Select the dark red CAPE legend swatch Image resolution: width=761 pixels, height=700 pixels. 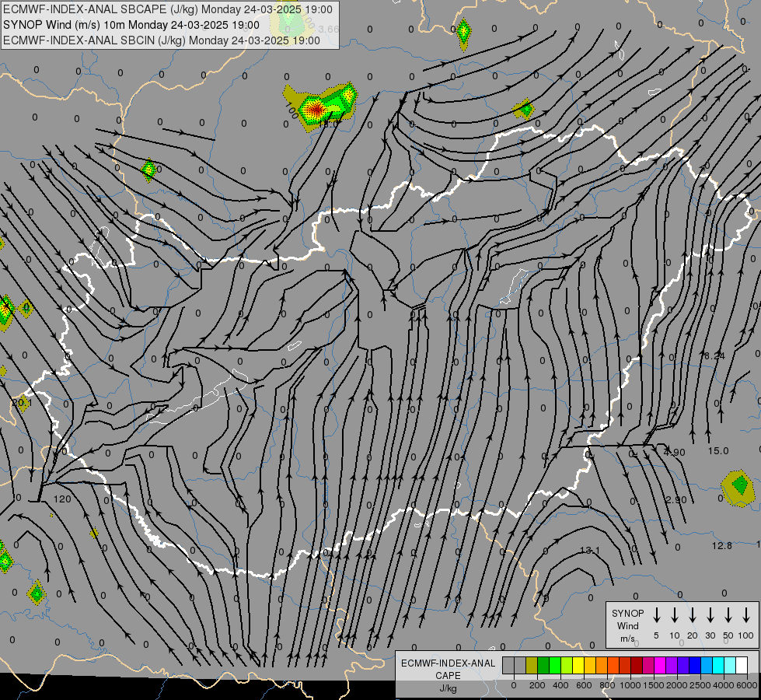(637, 666)
